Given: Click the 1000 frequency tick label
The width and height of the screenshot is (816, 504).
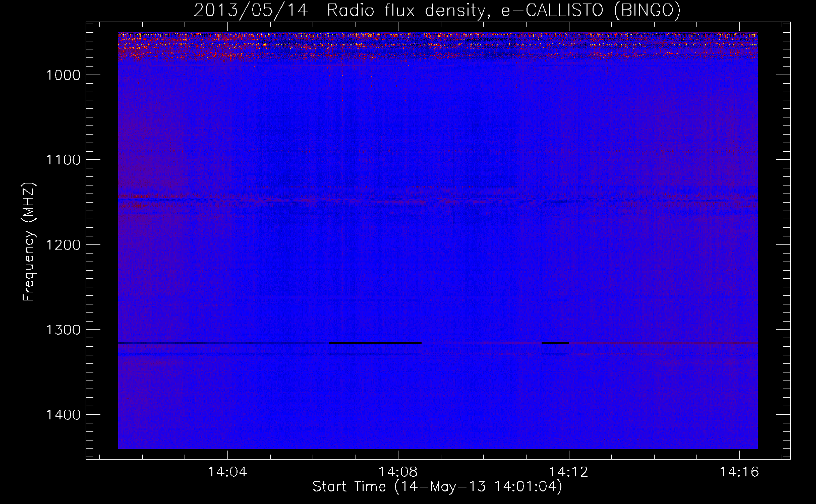Looking at the screenshot, I should (x=63, y=75).
